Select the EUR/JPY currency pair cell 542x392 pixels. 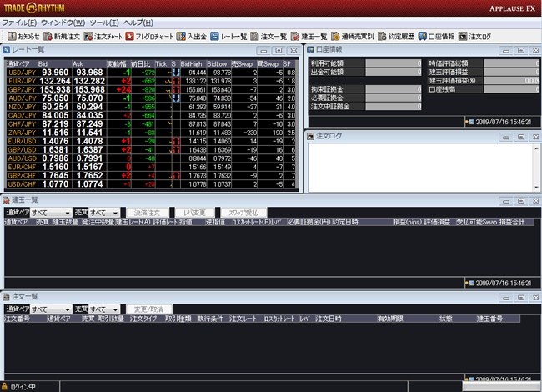point(23,81)
